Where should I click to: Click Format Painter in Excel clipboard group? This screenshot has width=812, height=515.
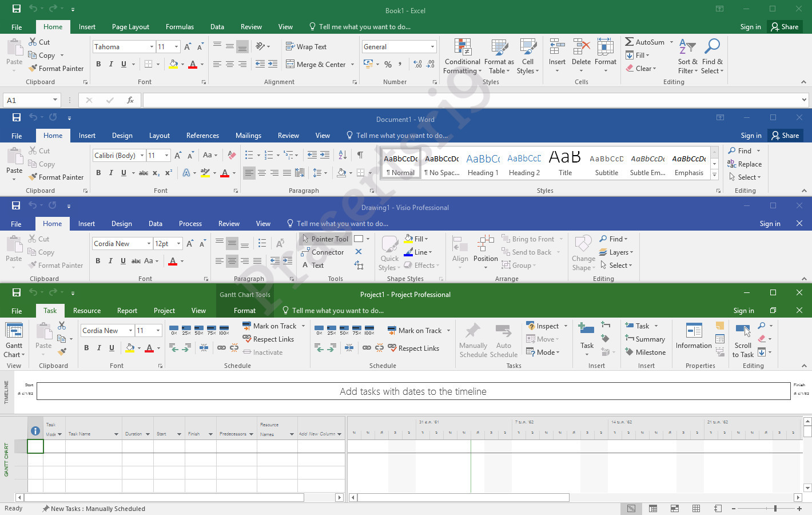56,68
